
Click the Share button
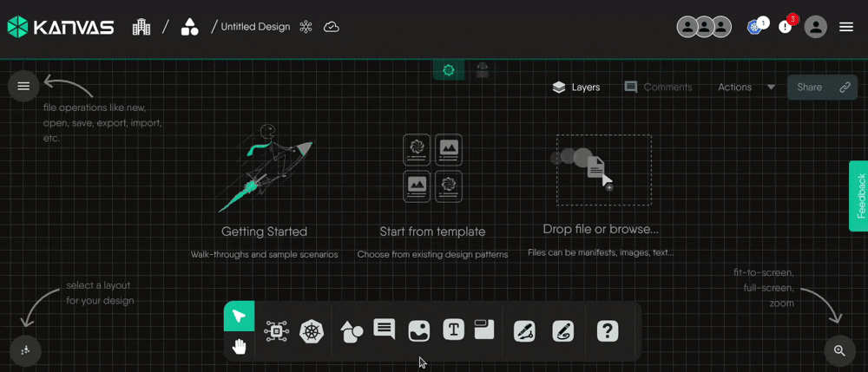tap(810, 88)
